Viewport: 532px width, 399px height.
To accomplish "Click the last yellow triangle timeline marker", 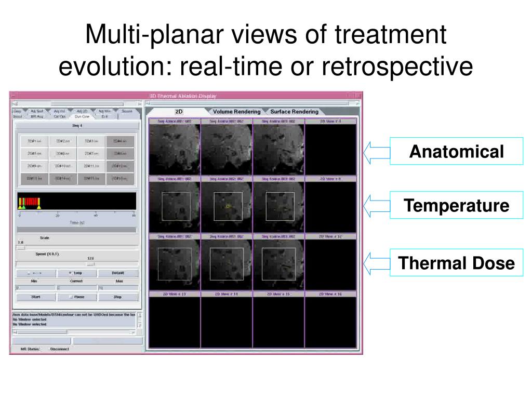I will pos(39,207).
